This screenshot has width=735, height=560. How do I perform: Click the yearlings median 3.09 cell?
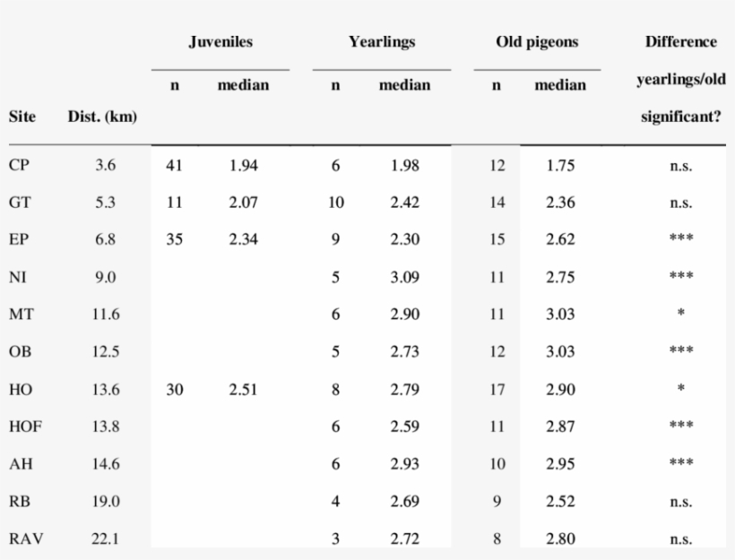coord(405,278)
